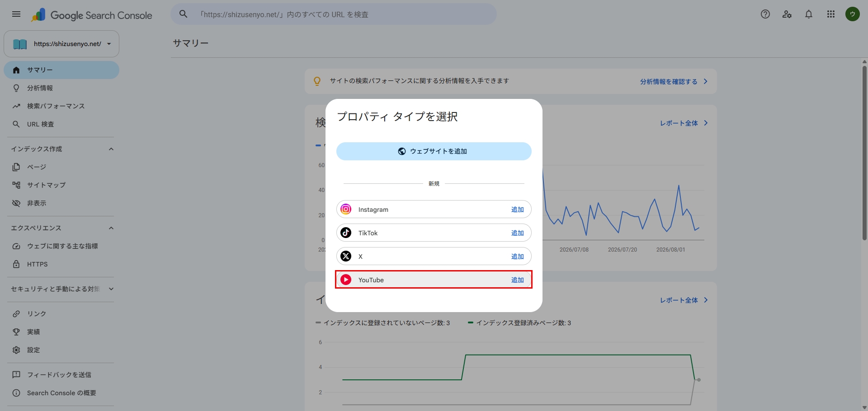Click the Instagram logo icon

[x=346, y=209]
